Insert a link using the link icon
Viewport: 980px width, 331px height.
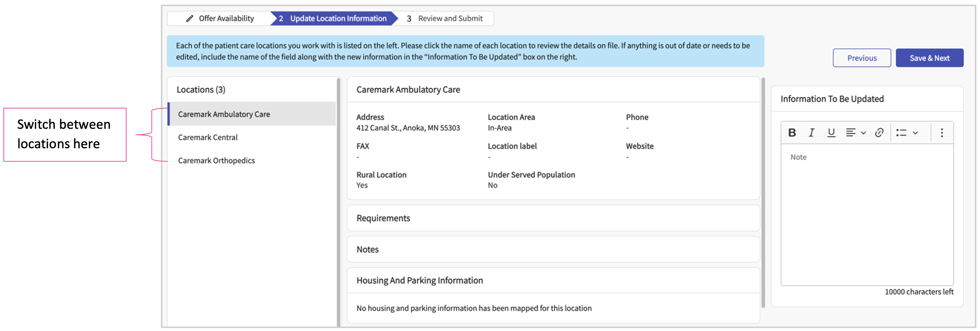(879, 133)
